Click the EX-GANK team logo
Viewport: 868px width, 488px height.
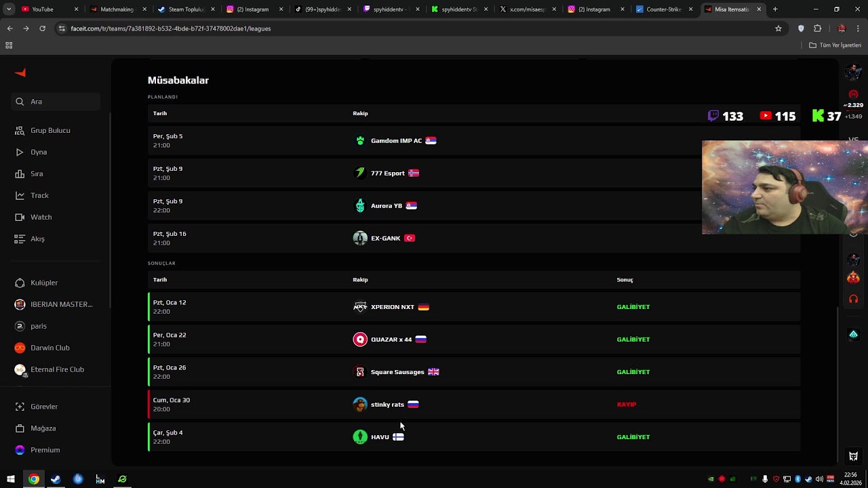tap(360, 239)
